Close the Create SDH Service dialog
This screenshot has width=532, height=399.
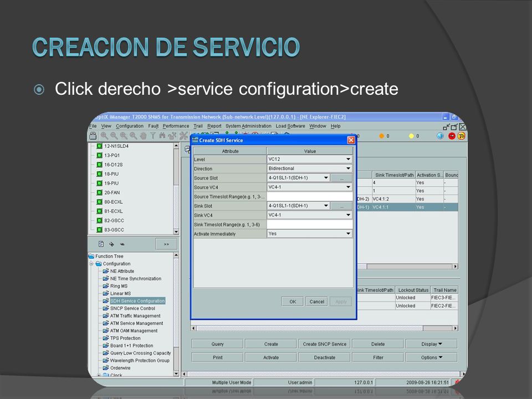click(x=351, y=140)
